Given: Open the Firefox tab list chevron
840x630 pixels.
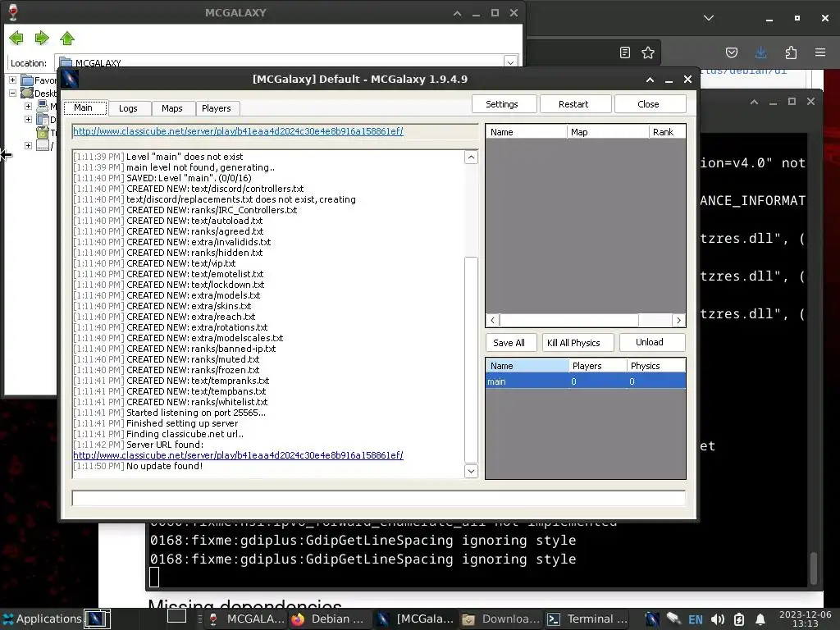Looking at the screenshot, I should pos(709,18).
